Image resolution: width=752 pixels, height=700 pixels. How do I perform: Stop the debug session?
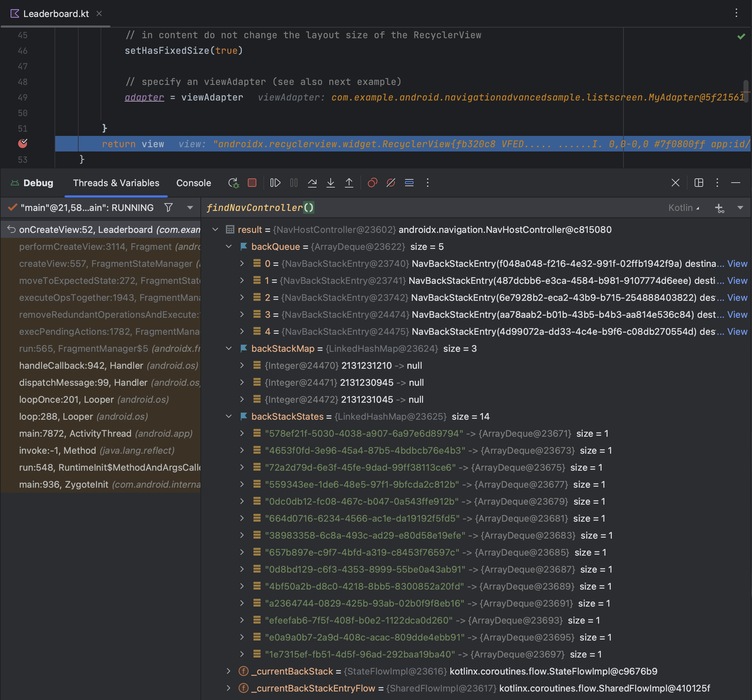252,183
